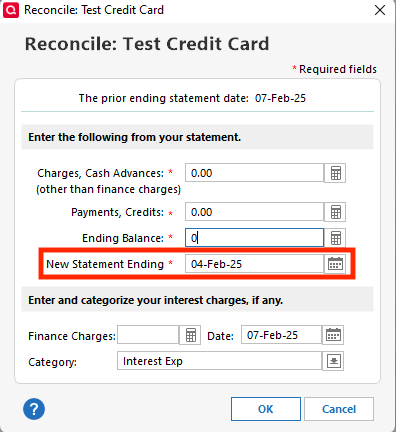Open calendar for finance charge Date

(x=333, y=335)
